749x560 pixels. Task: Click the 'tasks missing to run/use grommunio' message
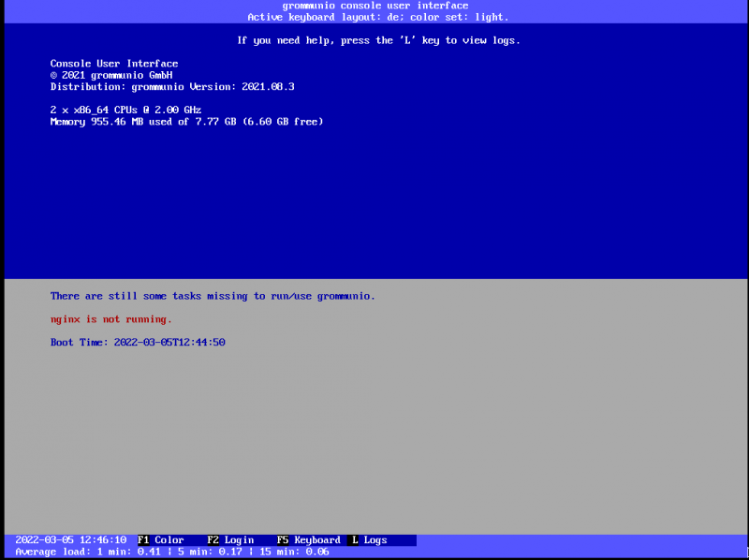tap(213, 296)
